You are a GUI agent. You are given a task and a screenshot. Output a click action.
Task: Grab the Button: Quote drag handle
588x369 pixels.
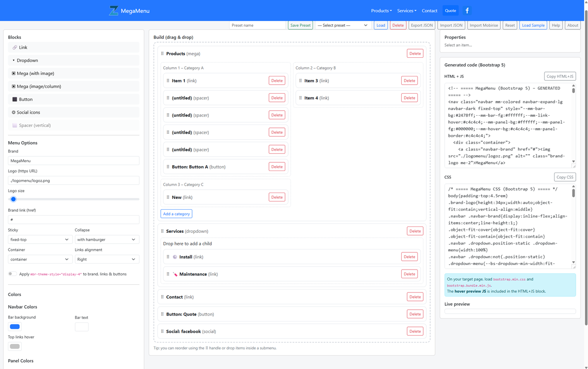[x=162, y=314]
